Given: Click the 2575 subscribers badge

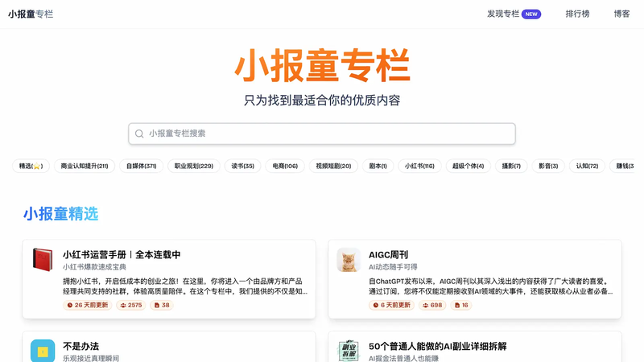Looking at the screenshot, I should 131,305.
